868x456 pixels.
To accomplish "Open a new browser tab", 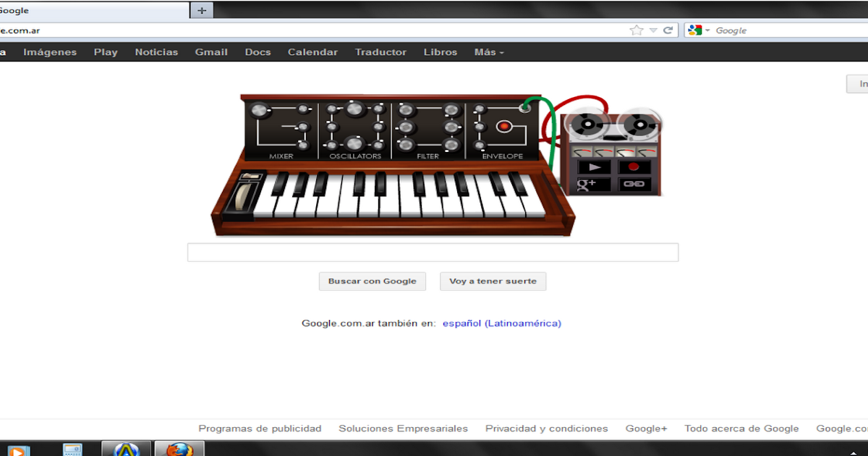I will click(201, 10).
